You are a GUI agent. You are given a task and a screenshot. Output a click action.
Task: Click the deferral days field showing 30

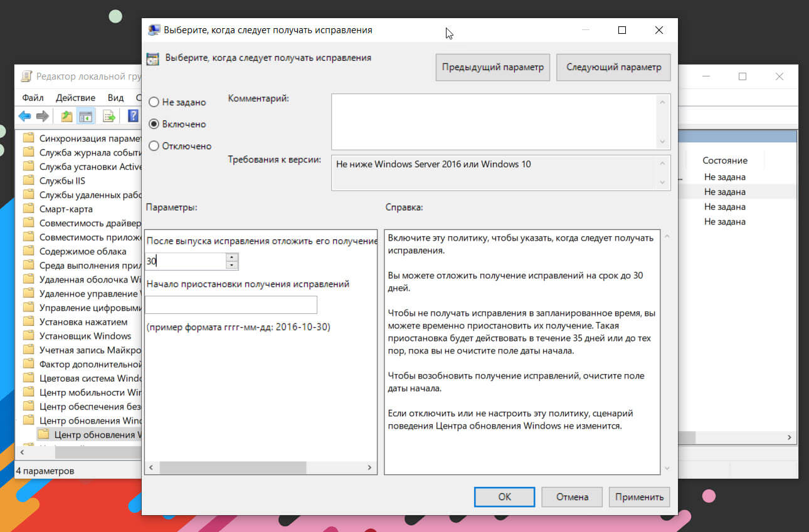point(186,261)
